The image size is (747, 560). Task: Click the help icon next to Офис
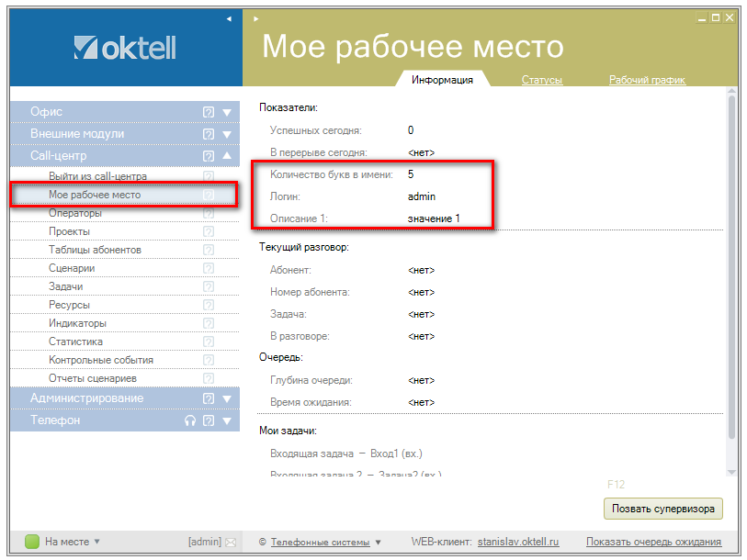pos(209,112)
